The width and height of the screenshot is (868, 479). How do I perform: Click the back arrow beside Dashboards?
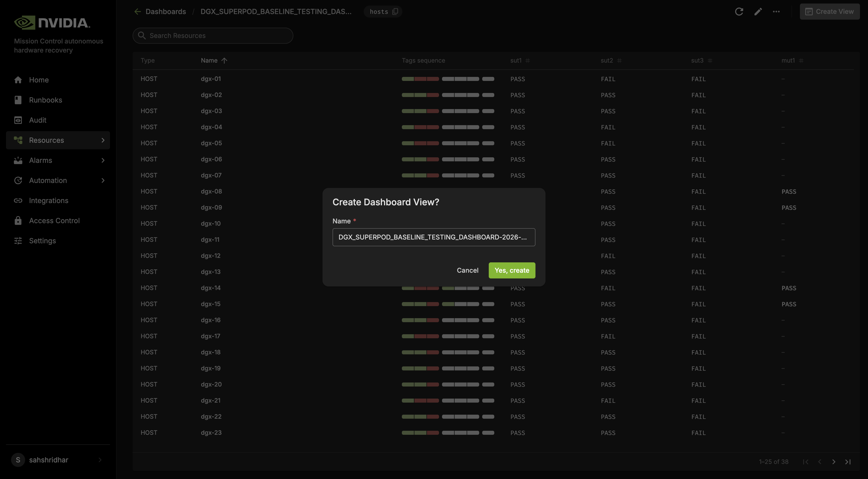click(x=137, y=12)
